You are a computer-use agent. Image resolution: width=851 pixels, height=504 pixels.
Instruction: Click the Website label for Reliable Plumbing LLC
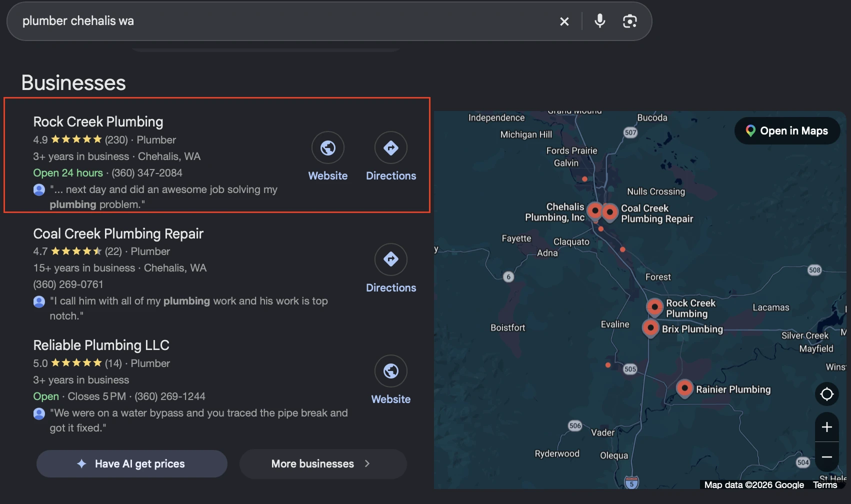pos(391,399)
